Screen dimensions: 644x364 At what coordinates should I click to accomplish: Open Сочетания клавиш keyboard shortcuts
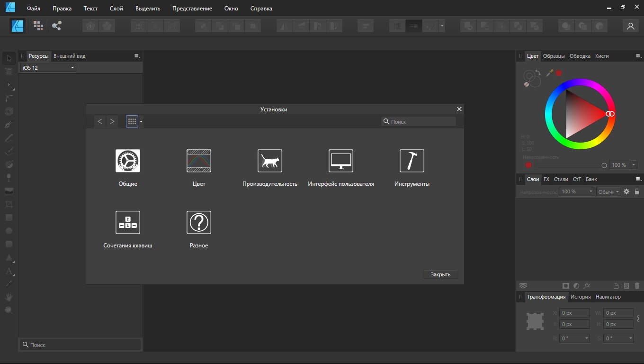click(x=128, y=223)
